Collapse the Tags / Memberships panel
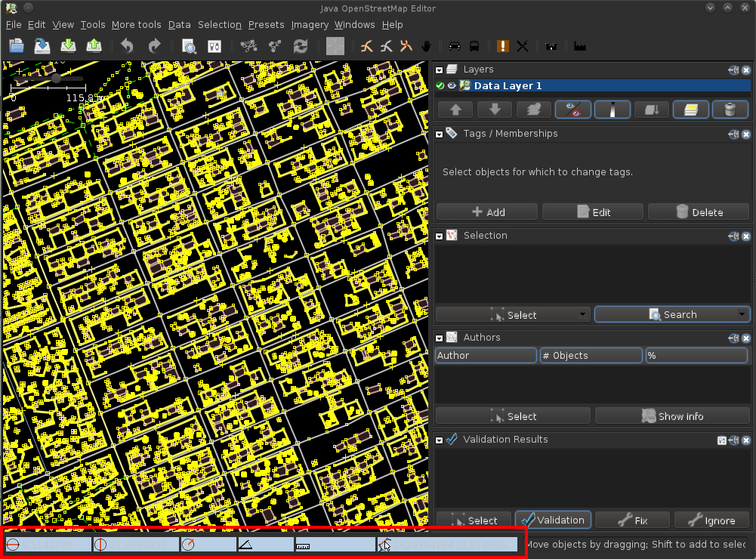Viewport: 756px width, 559px height. [440, 134]
